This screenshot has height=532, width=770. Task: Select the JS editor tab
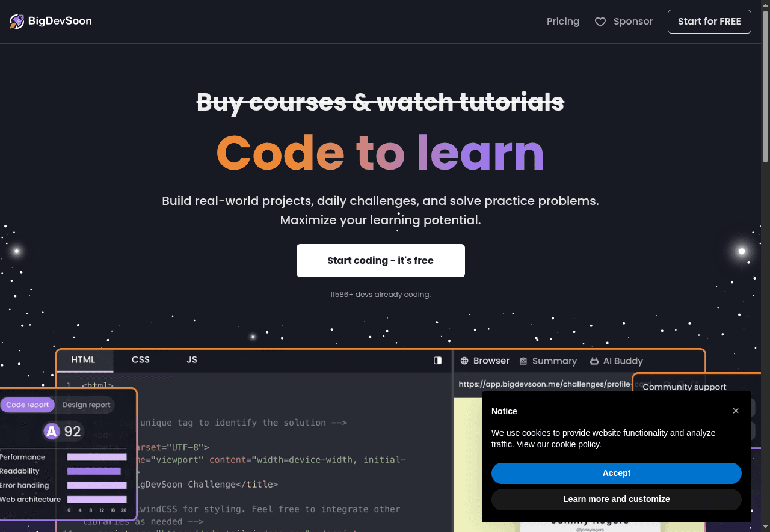[x=192, y=360]
